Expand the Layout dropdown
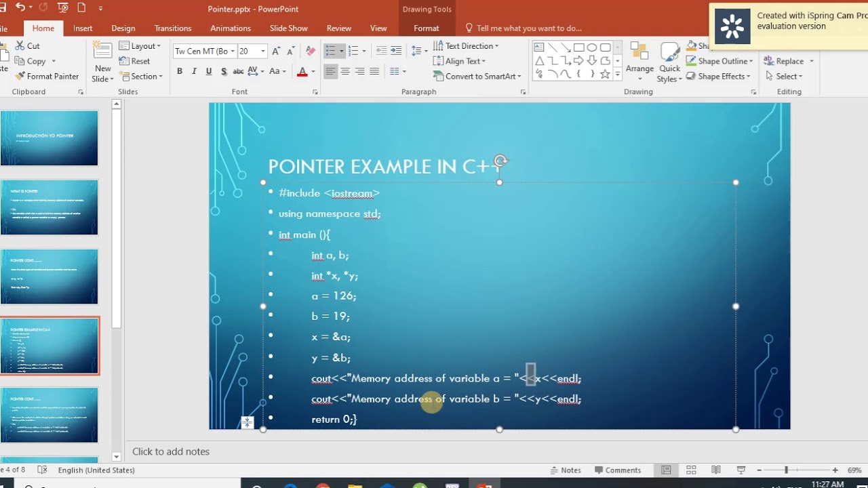The height and width of the screenshot is (488, 868). point(140,46)
